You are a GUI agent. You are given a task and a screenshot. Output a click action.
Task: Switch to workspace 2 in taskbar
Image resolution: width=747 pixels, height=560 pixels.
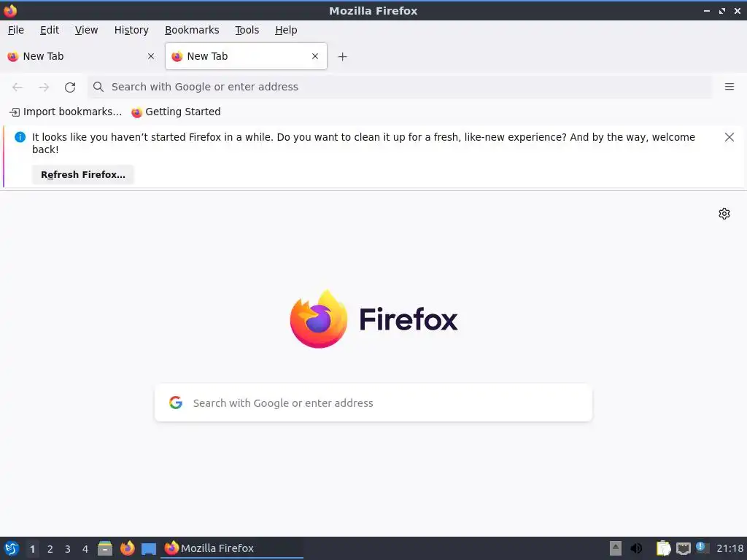[x=50, y=549]
